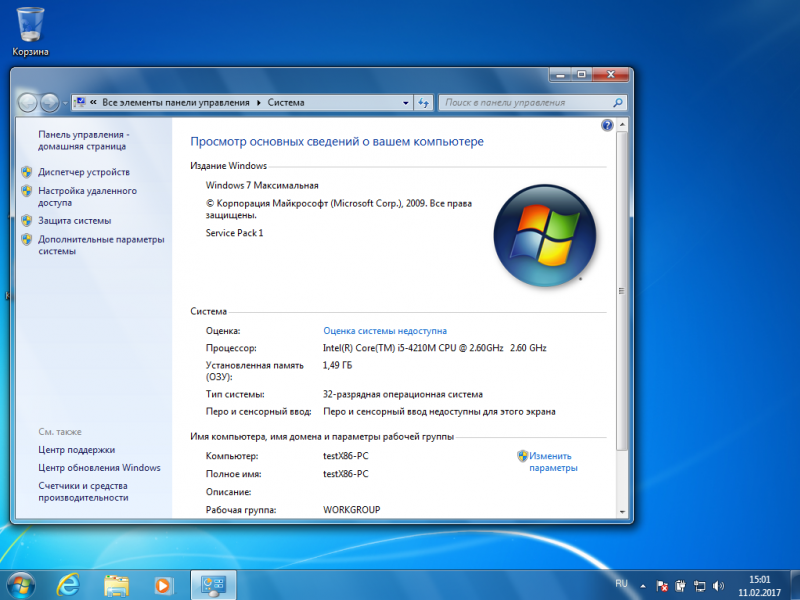Open Help with the blue question mark

click(607, 125)
